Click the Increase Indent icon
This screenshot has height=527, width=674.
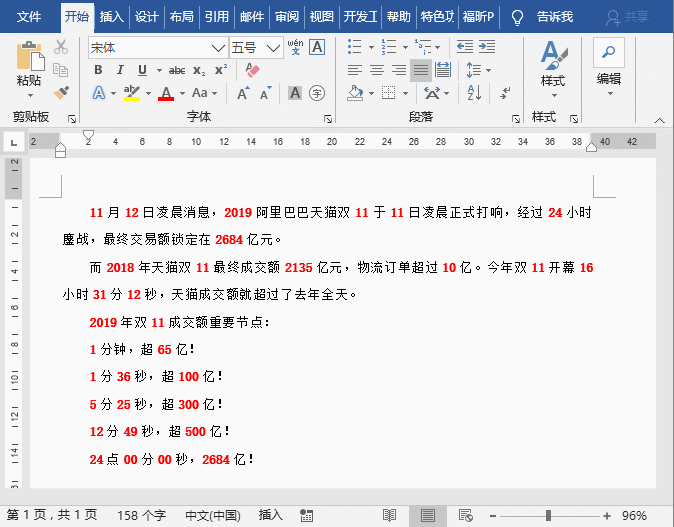point(487,46)
